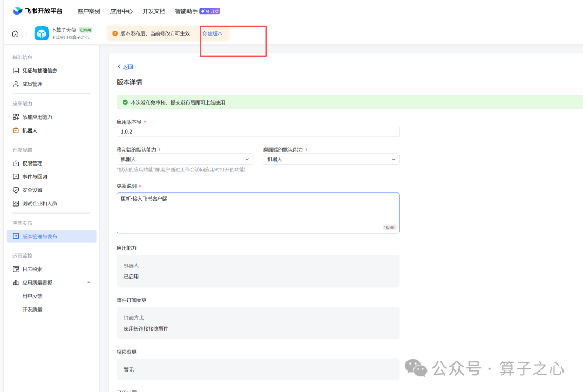Click 本次发布免审核 notice text
Screen dimensions: 583x392
point(178,102)
